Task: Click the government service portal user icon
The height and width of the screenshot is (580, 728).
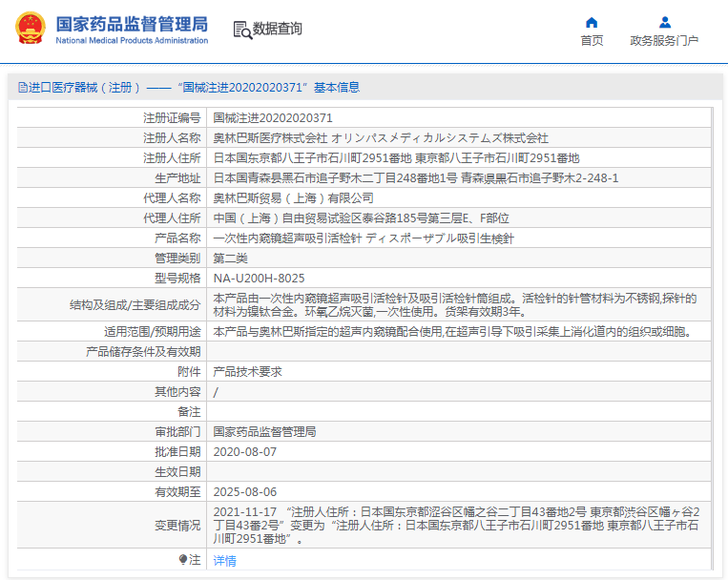Action: click(x=665, y=22)
